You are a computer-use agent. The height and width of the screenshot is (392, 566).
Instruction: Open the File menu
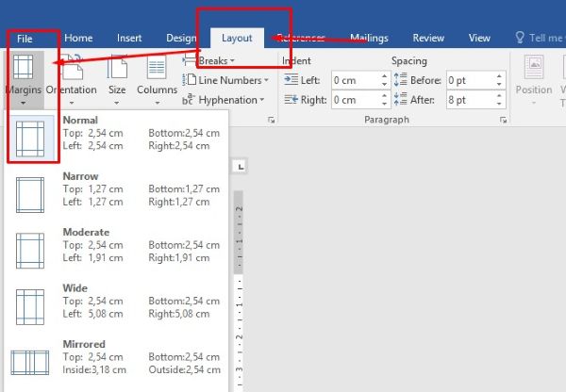click(27, 38)
